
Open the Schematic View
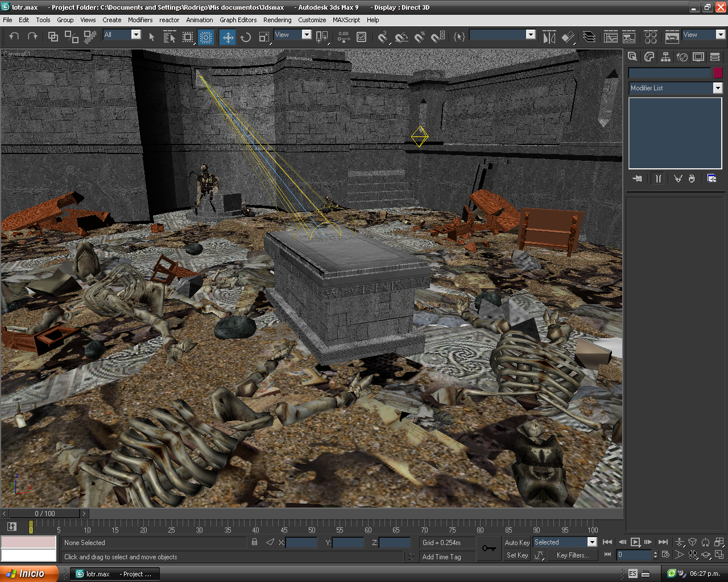click(629, 37)
